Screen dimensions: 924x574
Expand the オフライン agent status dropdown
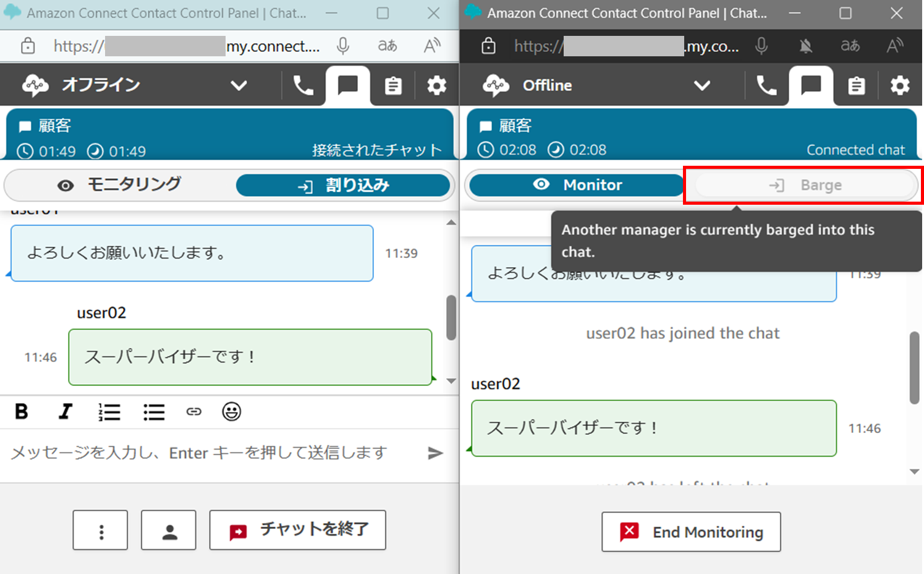(239, 85)
